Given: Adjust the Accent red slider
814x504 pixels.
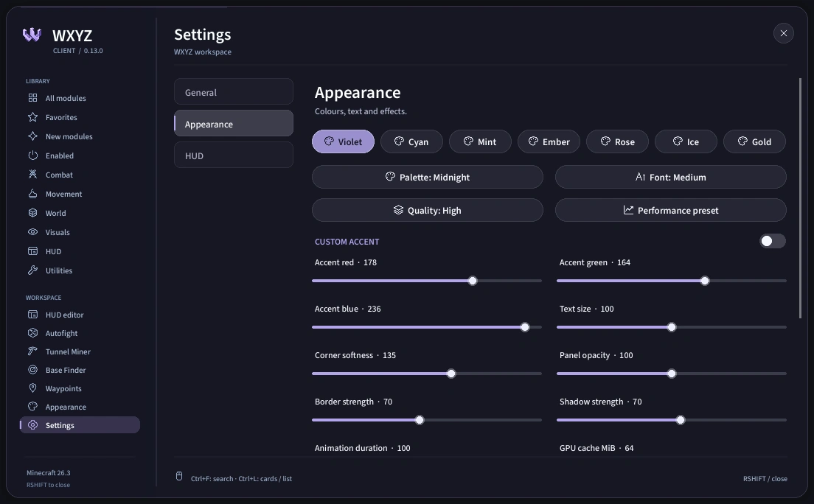Looking at the screenshot, I should [427, 281].
